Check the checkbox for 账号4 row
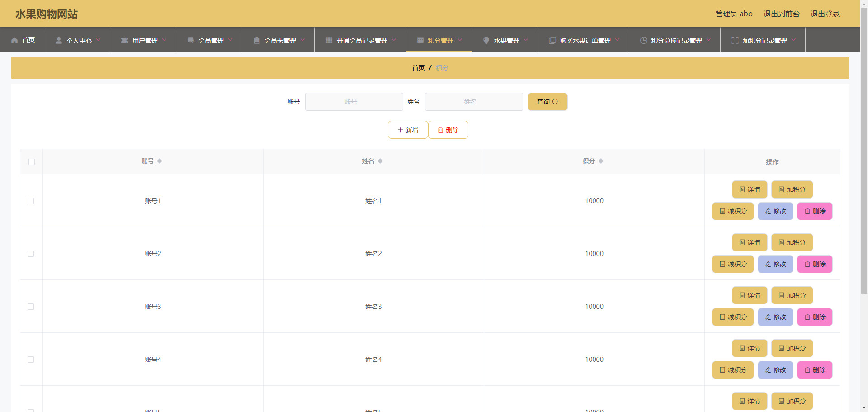The image size is (868, 412). coord(31,360)
